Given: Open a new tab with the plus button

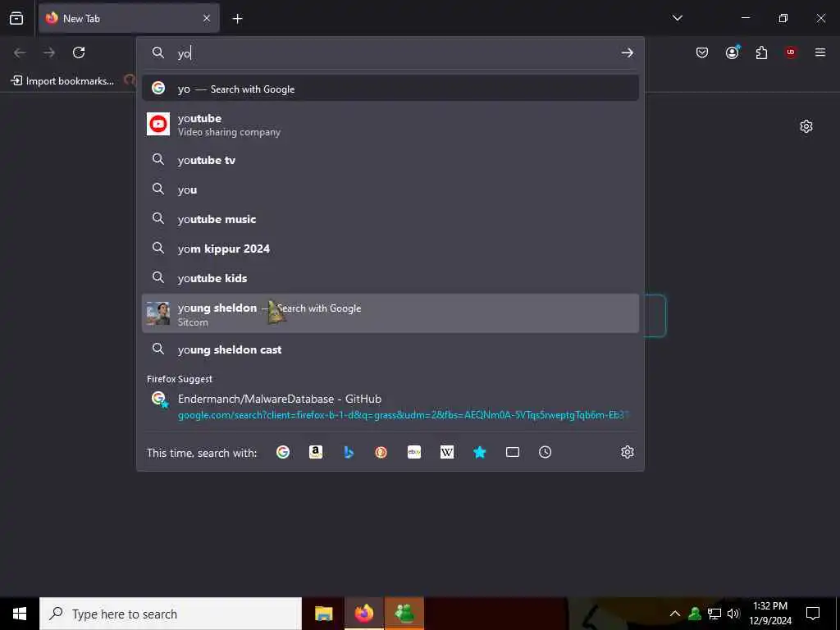Looking at the screenshot, I should (237, 19).
